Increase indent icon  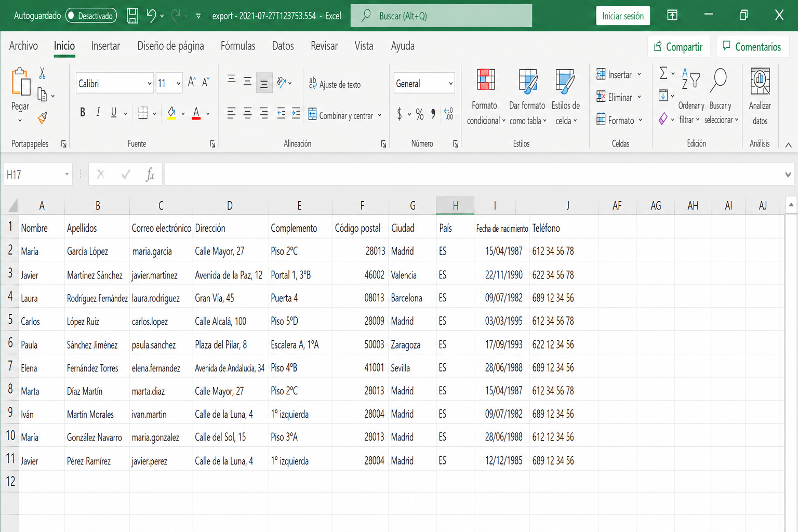296,113
